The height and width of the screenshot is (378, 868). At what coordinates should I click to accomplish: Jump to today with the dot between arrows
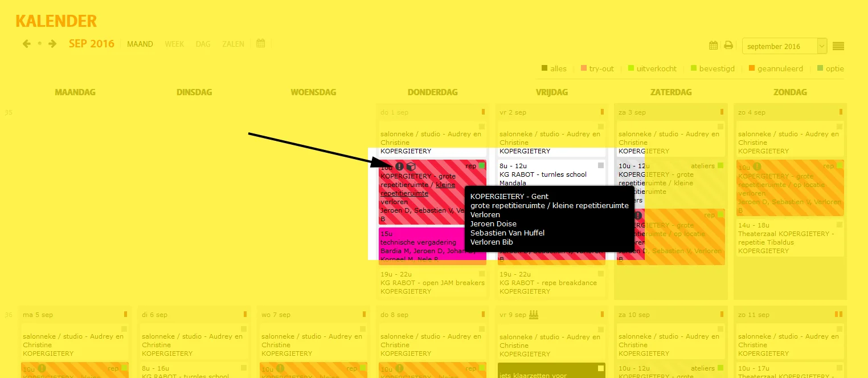click(39, 44)
